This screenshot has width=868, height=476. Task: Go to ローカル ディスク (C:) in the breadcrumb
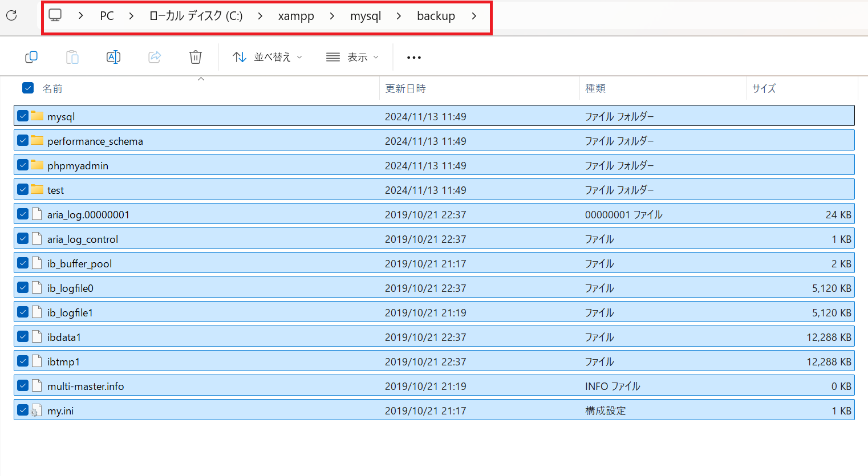coord(196,16)
